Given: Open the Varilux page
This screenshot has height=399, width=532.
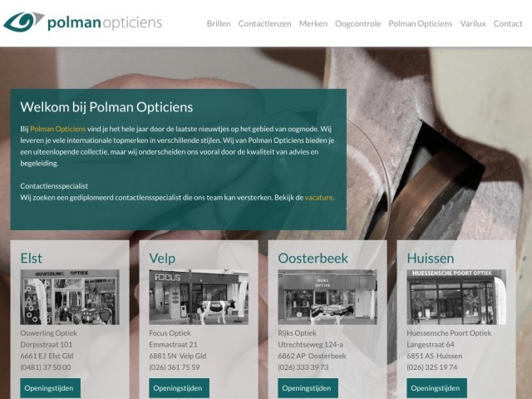Looking at the screenshot, I should (x=473, y=24).
